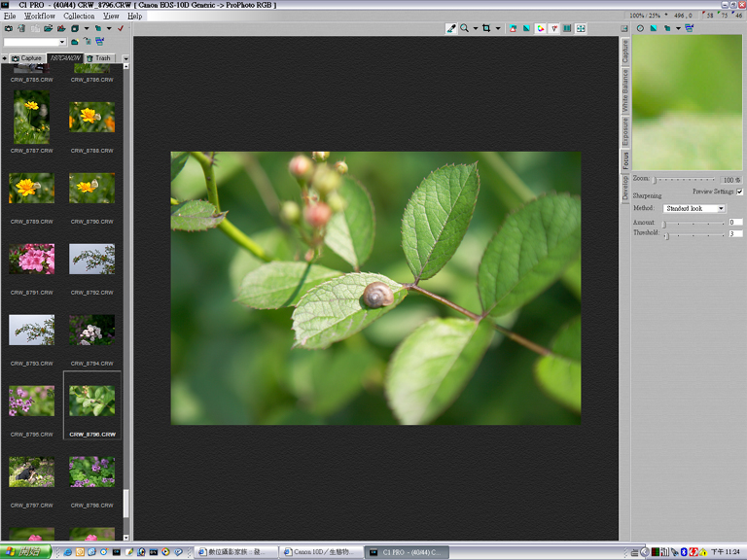
Task: Switch to the Capture collection tab
Action: coord(26,58)
